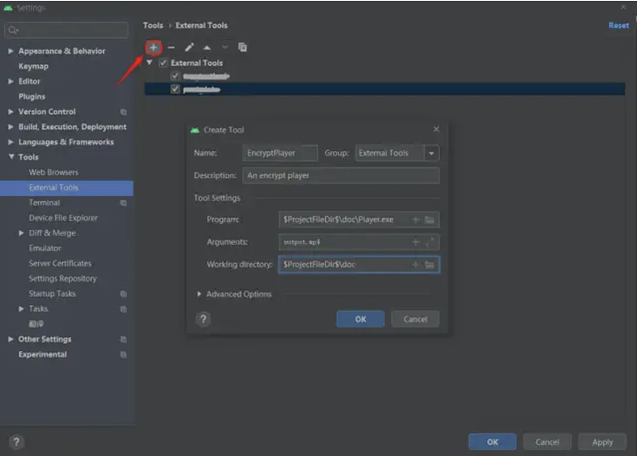Browse folder icon in Program field
Image resolution: width=637 pixels, height=456 pixels.
pyautogui.click(x=429, y=220)
